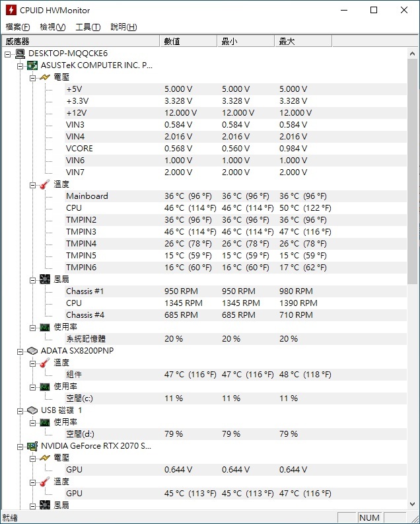Open the 說明(H) menu
The height and width of the screenshot is (524, 420).
(123, 27)
